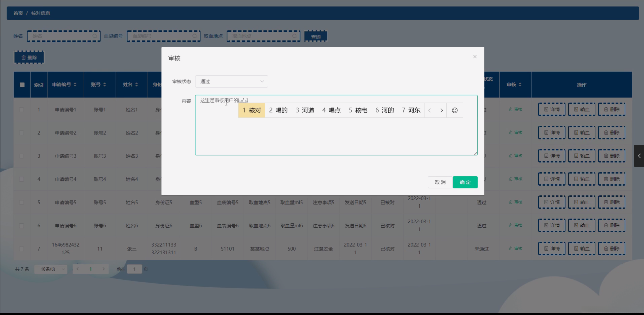Click the 首页 breadcrumb link
644x315 pixels.
pyautogui.click(x=18, y=13)
